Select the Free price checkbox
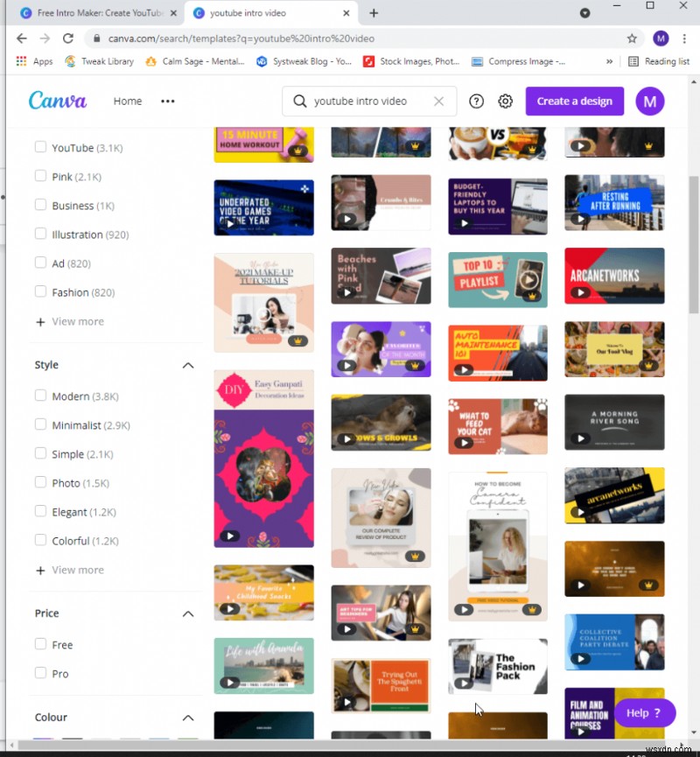The height and width of the screenshot is (757, 700). click(40, 644)
